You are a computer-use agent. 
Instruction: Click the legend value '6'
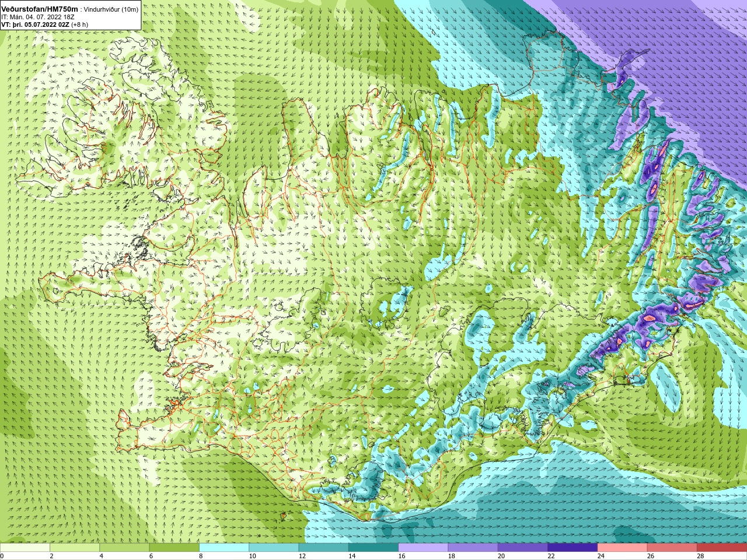click(151, 556)
